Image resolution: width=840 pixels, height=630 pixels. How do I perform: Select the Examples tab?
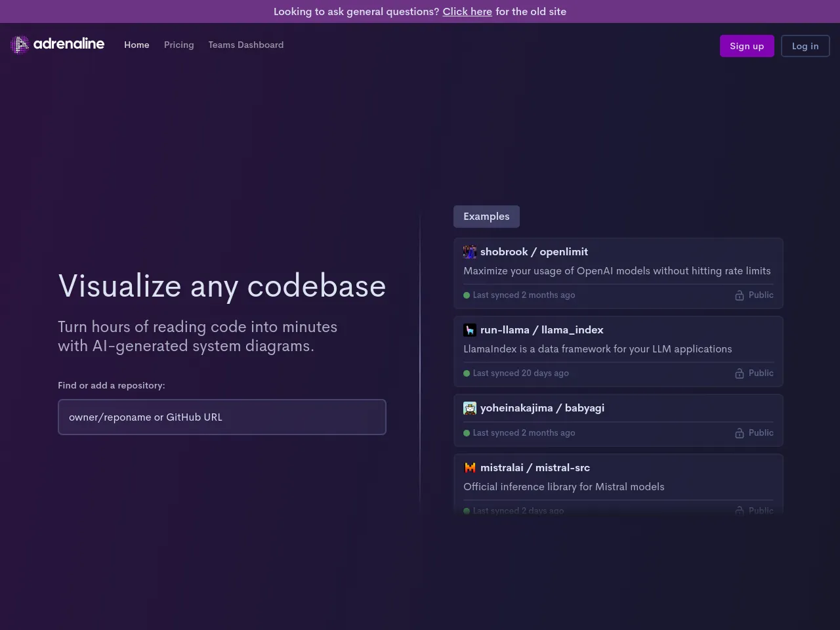486,217
